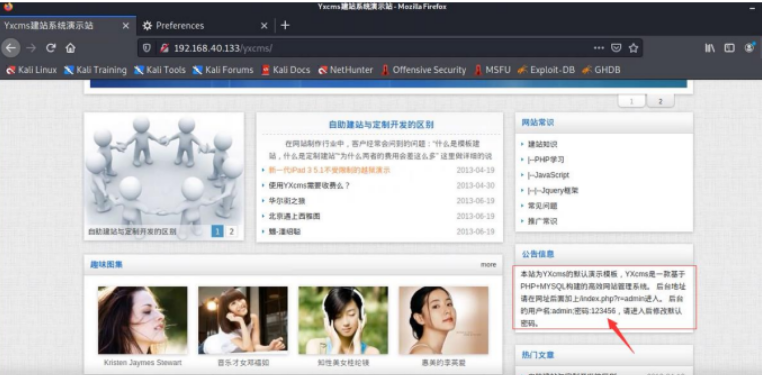
Task: Close the Preferences tab
Action: 264,26
